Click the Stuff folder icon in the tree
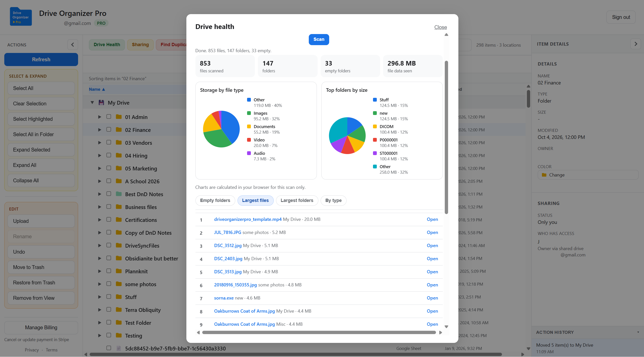This screenshot has height=357, width=644. click(119, 297)
